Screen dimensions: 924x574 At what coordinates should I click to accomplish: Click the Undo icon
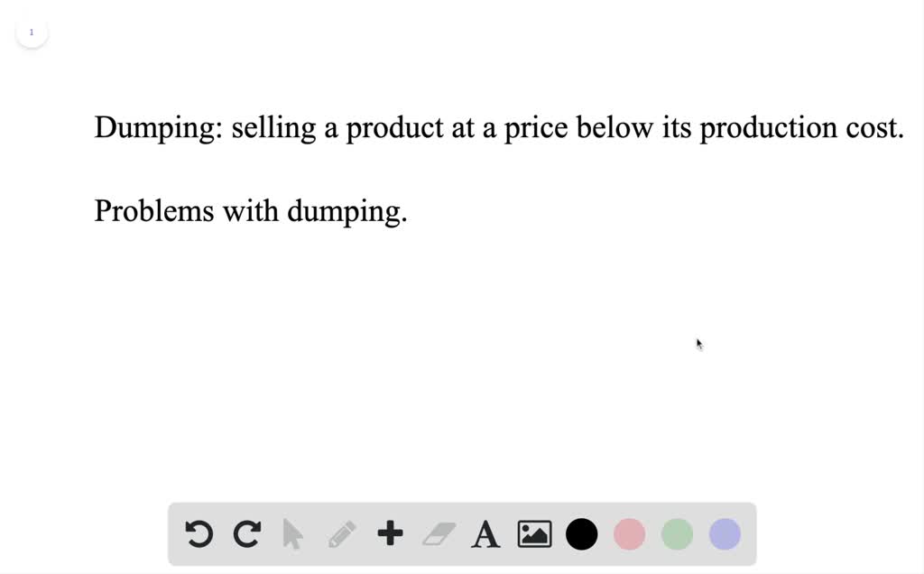199,533
